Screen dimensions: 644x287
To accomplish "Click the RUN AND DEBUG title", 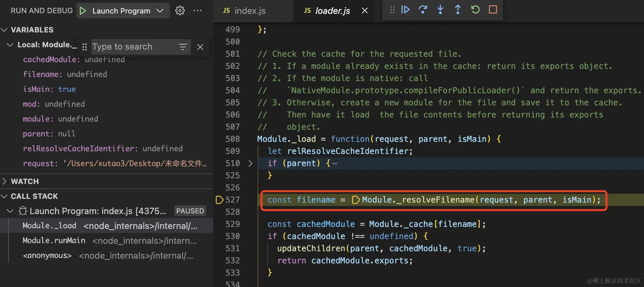I will tap(42, 11).
